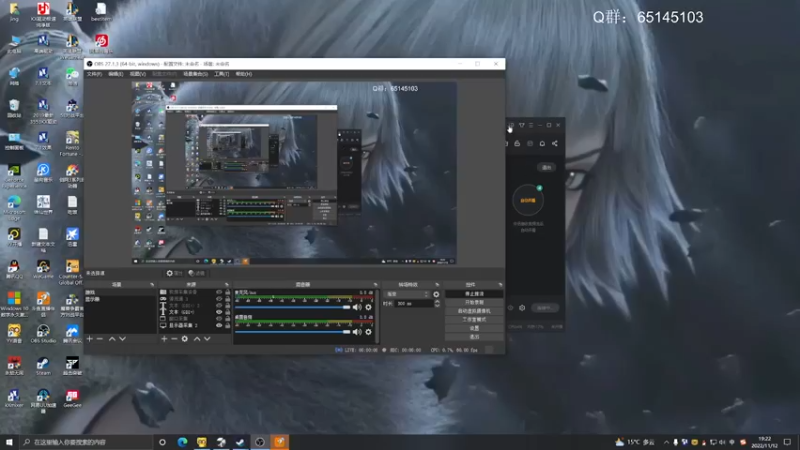The height and width of the screenshot is (450, 800).
Task: Click Audio Mixer vertical scrollbar
Action: (377, 316)
